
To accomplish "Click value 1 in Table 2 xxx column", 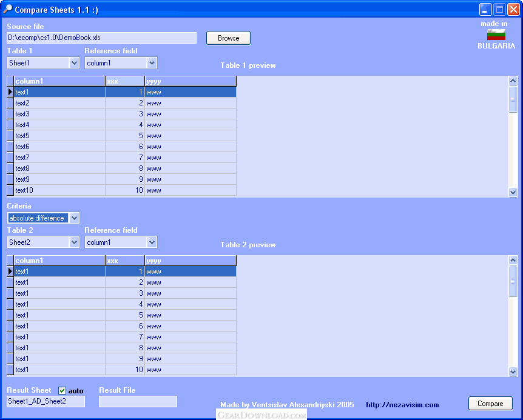I will coord(125,272).
